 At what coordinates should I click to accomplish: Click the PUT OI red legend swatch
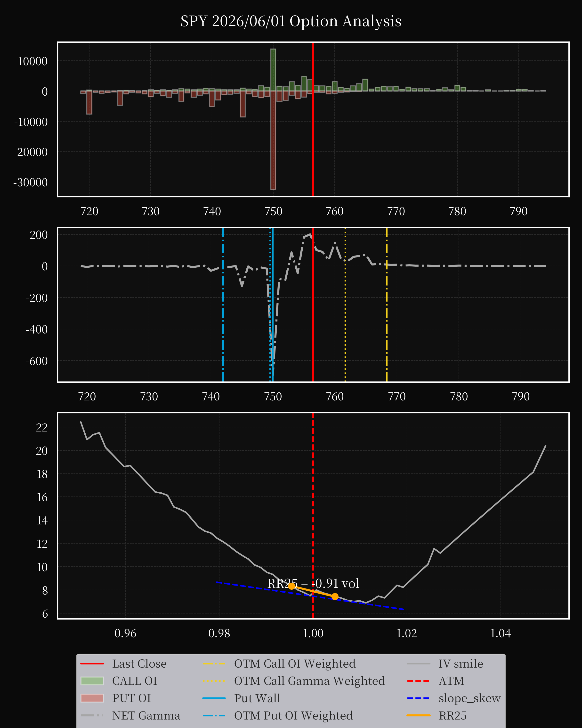(x=92, y=698)
